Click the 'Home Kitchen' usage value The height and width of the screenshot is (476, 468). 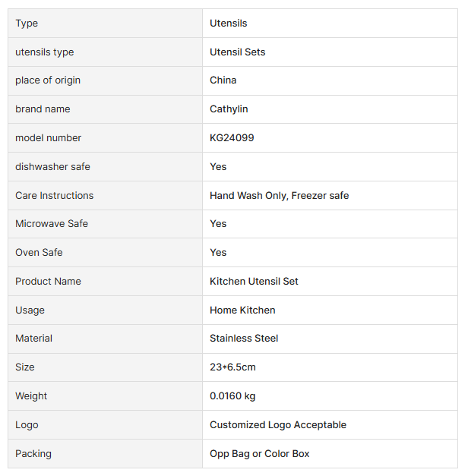click(x=242, y=311)
